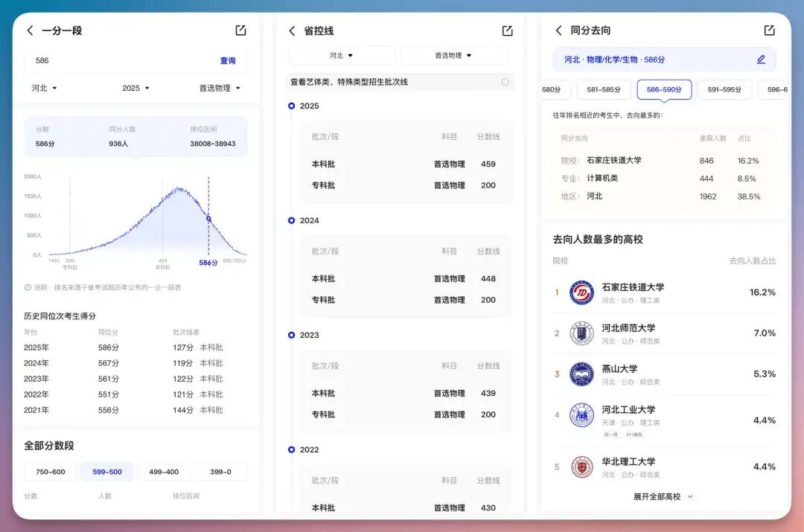Go back from 同分去向 screen

point(559,31)
